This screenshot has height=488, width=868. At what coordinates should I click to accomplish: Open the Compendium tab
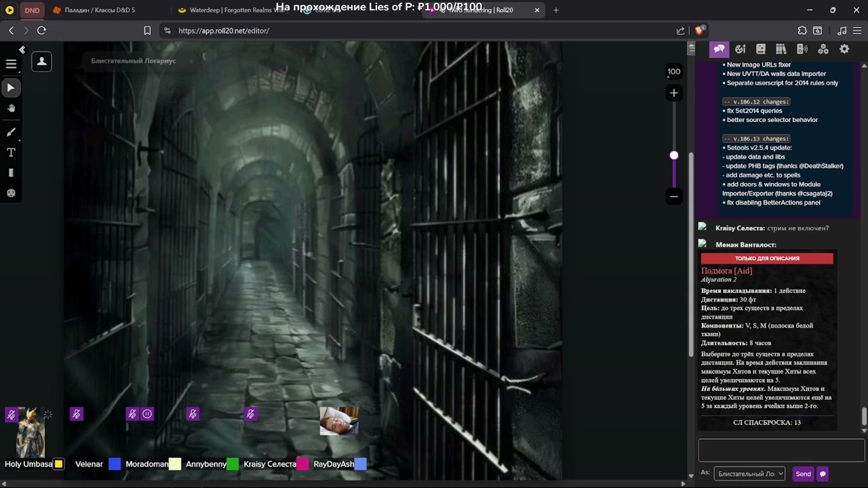[781, 49]
